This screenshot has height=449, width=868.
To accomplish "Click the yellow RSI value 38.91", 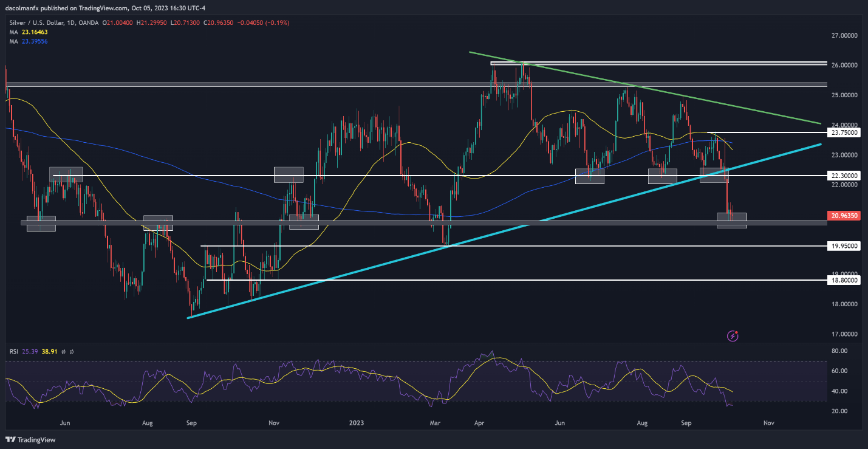I will (x=49, y=351).
